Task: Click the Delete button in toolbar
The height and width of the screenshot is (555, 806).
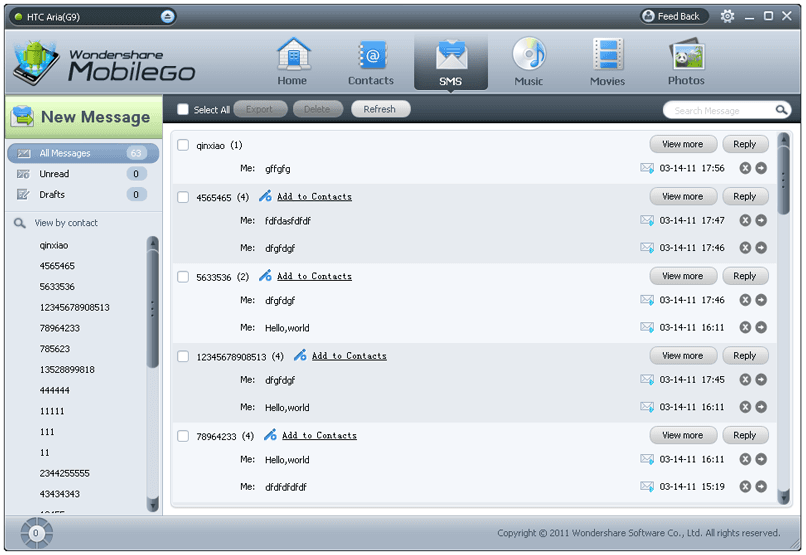Action: 318,109
